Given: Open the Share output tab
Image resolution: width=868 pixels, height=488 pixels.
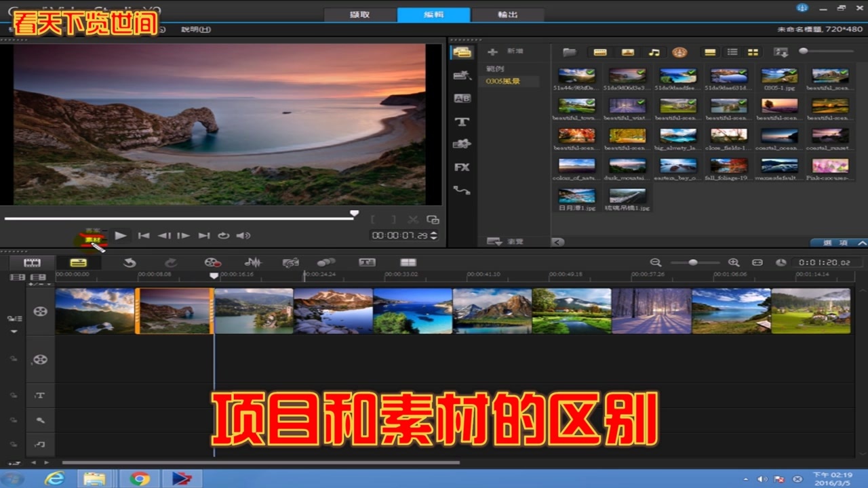Looking at the screenshot, I should point(508,15).
